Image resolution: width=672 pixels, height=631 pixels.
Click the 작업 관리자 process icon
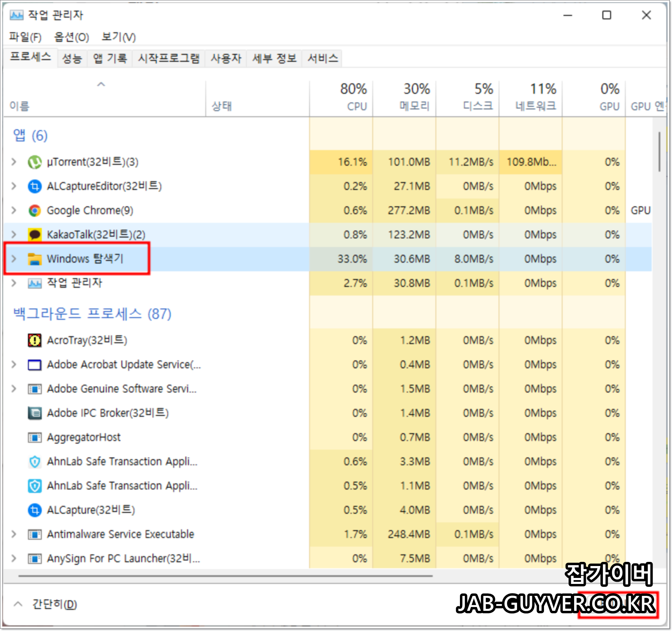coord(34,283)
